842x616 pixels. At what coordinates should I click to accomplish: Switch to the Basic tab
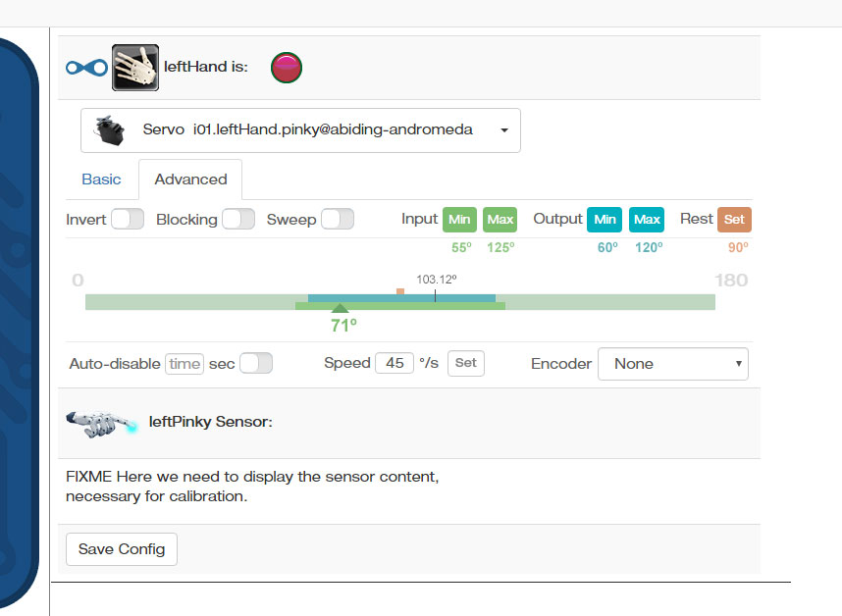coord(101,180)
